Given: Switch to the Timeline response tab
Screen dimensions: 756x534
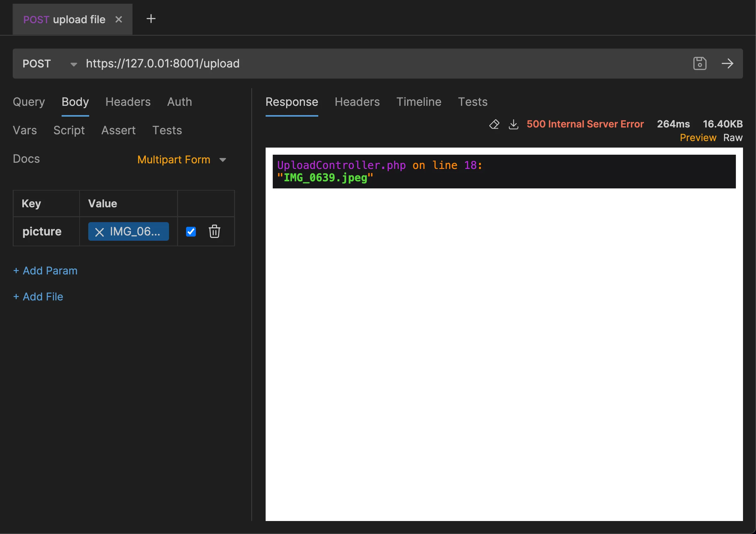Looking at the screenshot, I should coord(419,102).
